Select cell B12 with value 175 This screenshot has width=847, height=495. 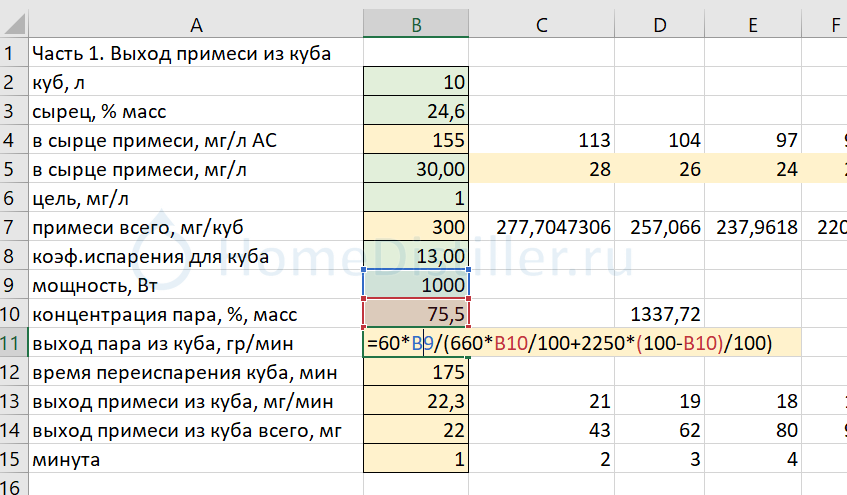(x=415, y=373)
